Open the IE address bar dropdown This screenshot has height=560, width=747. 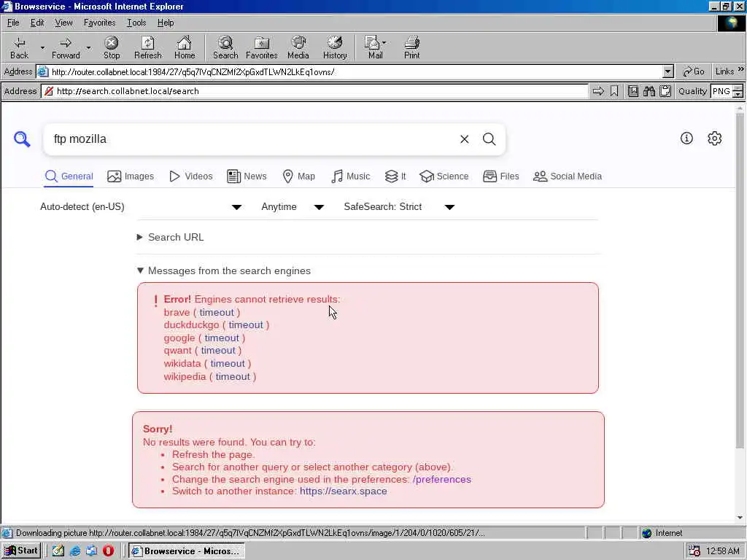668,72
